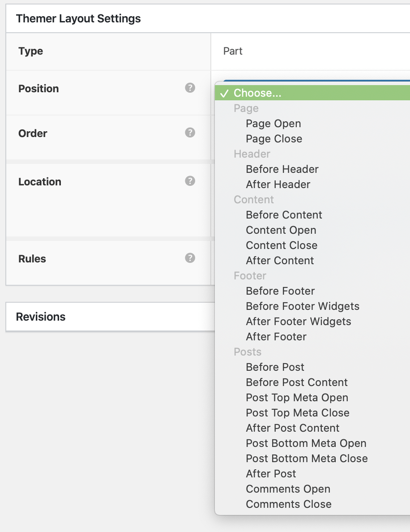Screen dimensions: 410x532
Task: Choose Page Open from the dropdown
Action: click(273, 124)
